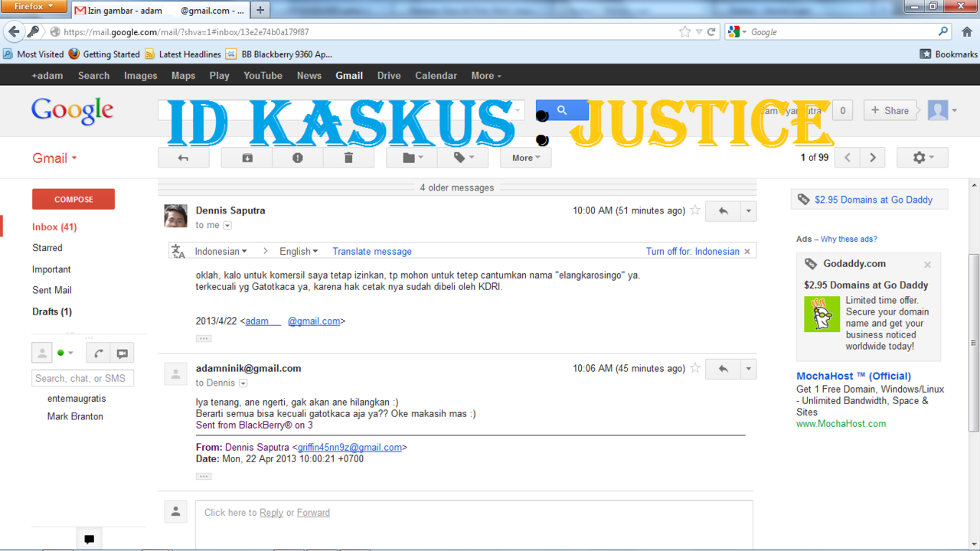Expand trimmed content in Dennis's message
Viewport: 980px width, 551px height.
pos(204,338)
